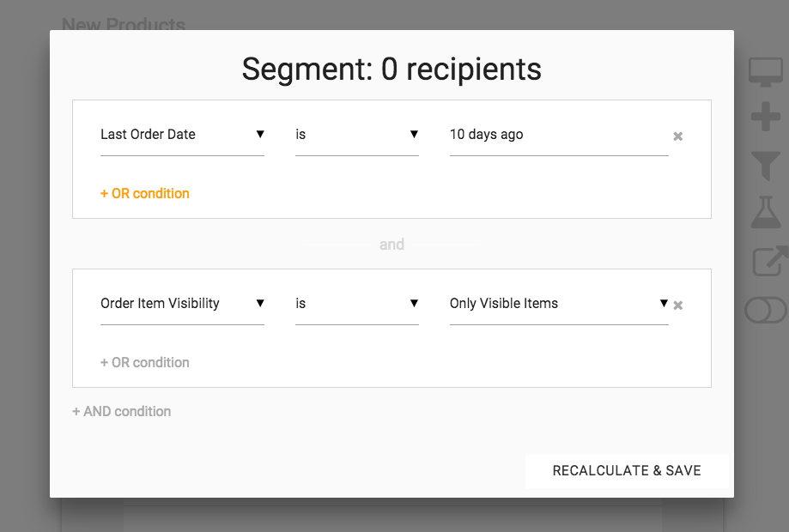Change the second condition's 'is' operator
The width and height of the screenshot is (789, 532).
pyautogui.click(x=356, y=304)
